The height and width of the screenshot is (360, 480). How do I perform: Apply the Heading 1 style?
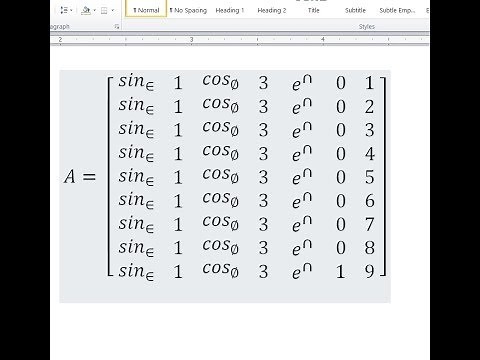click(230, 10)
